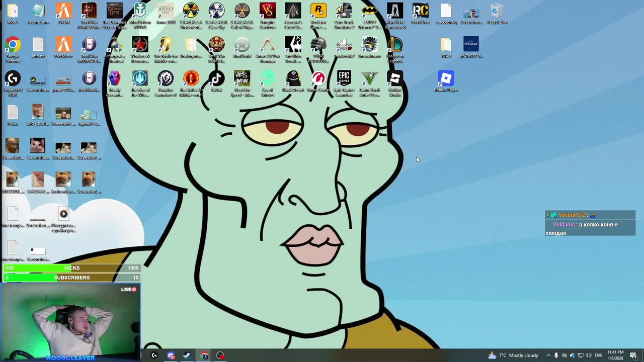
Task: Open The Dawnless Days desktop icon
Action: tap(115, 16)
